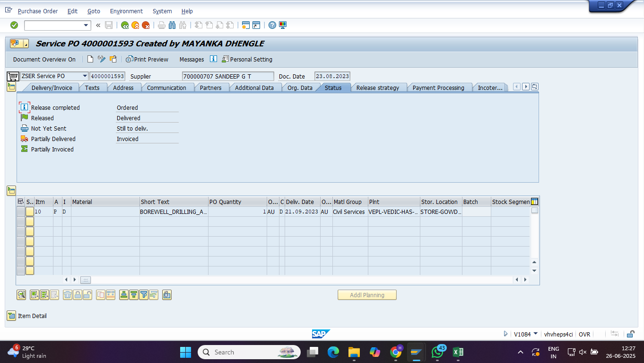Expand the Item Detail section
Viewport: 644px width, 363px height.
click(11, 316)
